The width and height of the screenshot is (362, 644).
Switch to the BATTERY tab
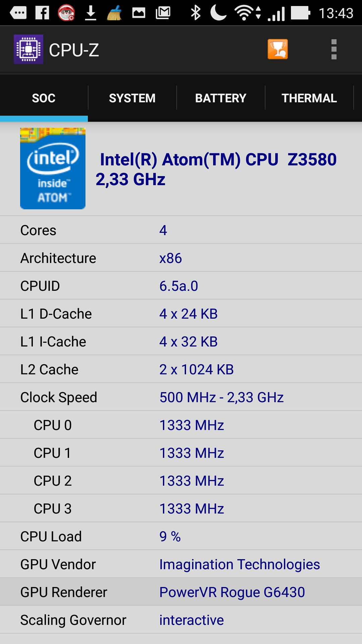point(221,98)
